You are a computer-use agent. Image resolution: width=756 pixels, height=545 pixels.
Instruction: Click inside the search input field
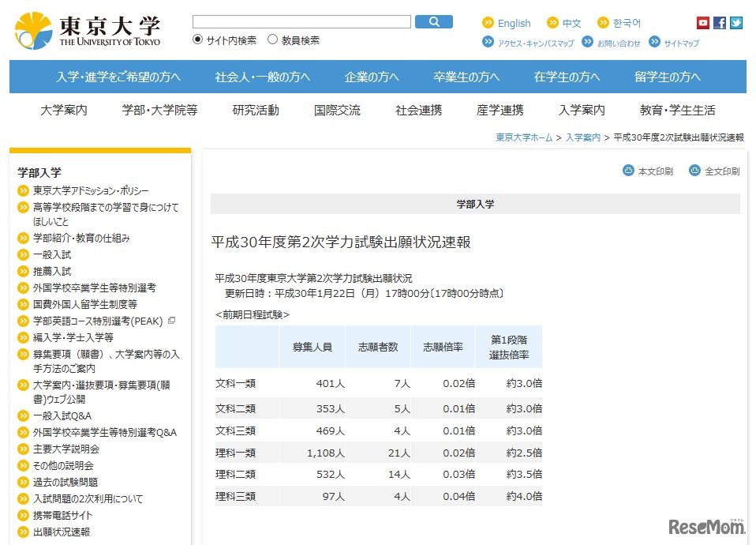tap(304, 21)
